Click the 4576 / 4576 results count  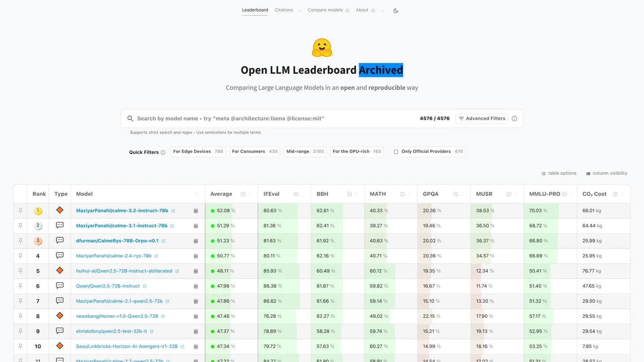pyautogui.click(x=435, y=118)
